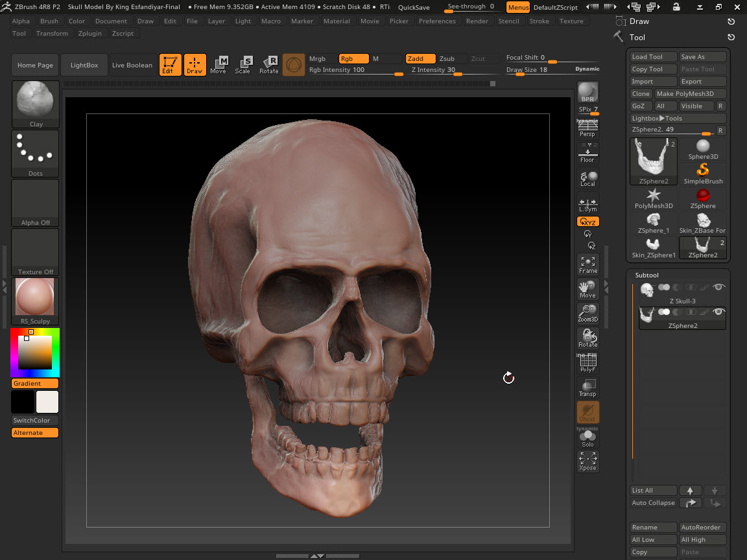Open the Stroke menu
747x560 pixels.
point(539,21)
